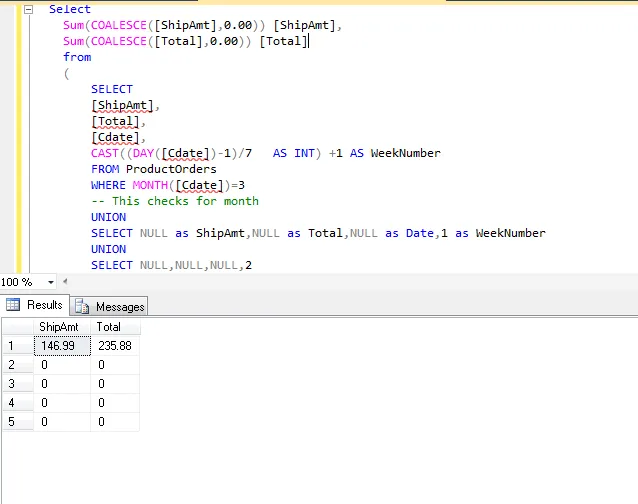Screen dimensions: 638x504
Task: Select row 3 header in results
Action: [x=18, y=384]
